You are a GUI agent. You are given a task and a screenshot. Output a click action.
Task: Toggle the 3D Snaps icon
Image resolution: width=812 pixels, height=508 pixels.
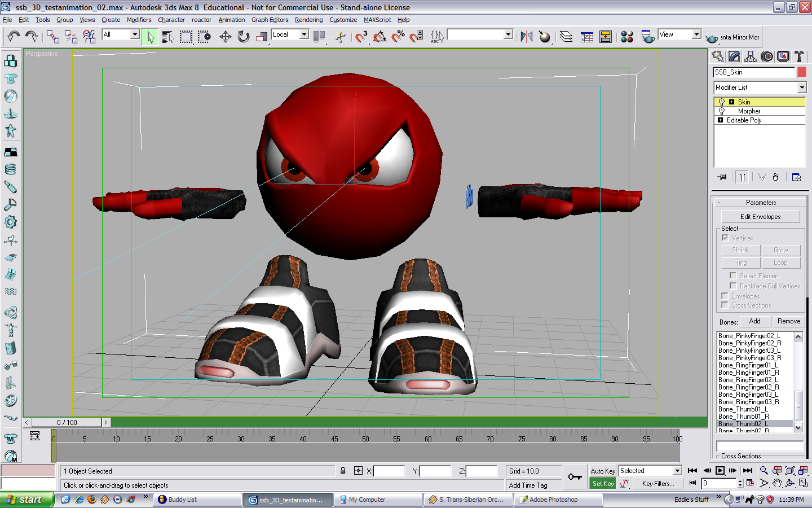[x=361, y=37]
